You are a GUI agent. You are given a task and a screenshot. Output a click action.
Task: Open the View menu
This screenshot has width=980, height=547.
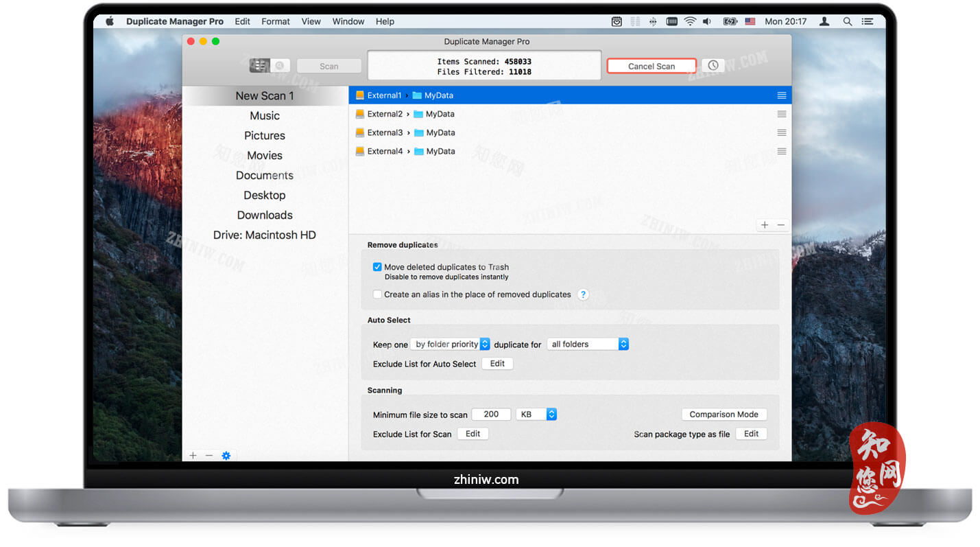coord(311,21)
